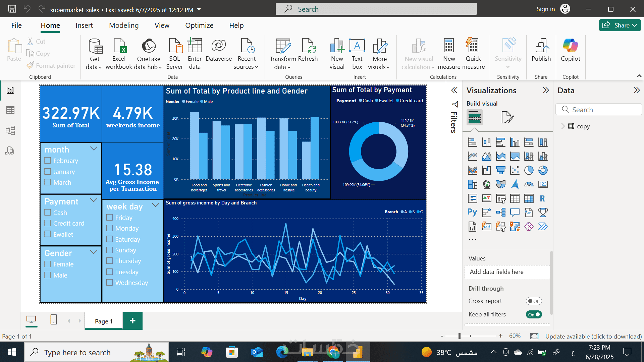Open the Modeling ribbon tab
Screen dimensions: 644x362
click(x=123, y=25)
